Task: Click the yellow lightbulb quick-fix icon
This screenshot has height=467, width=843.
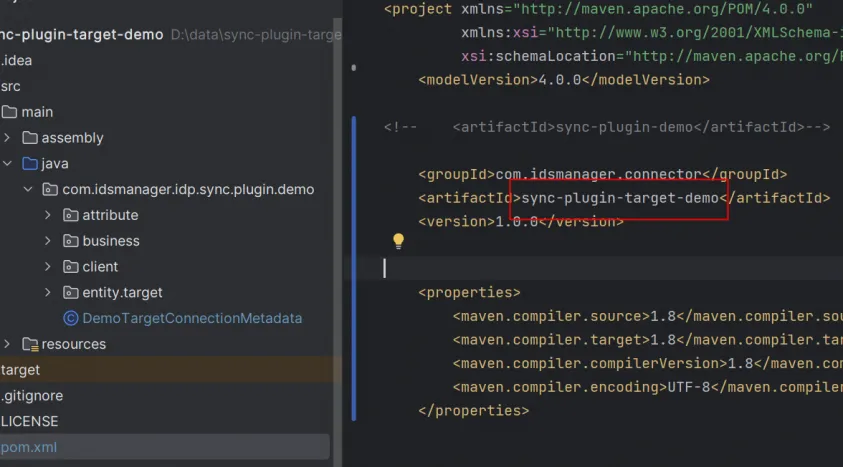Action: coord(398,241)
